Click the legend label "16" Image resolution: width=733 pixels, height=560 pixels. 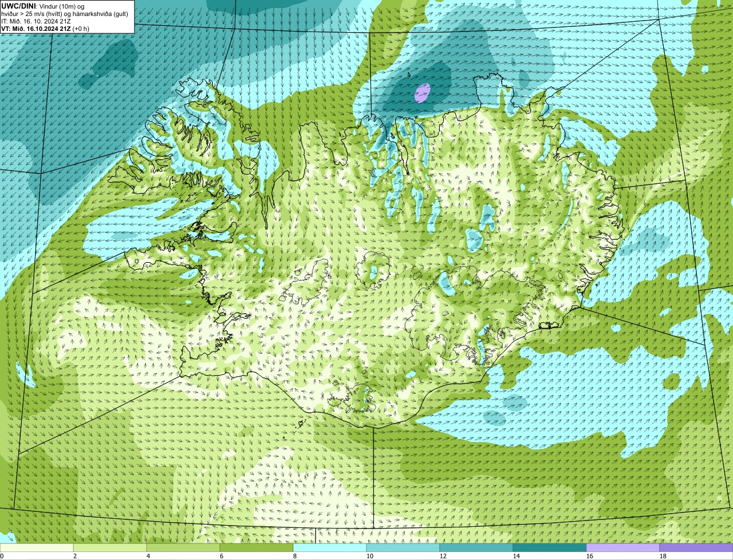(590, 556)
